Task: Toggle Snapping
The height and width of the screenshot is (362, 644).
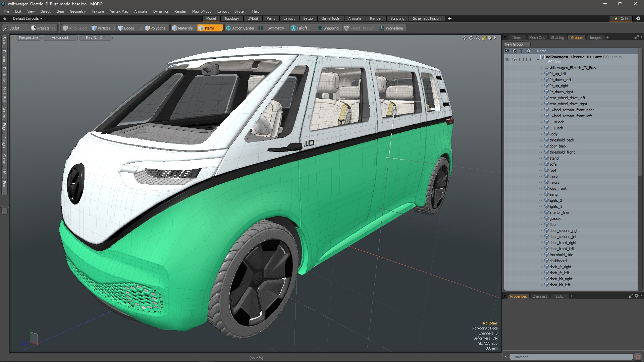Action: click(328, 28)
